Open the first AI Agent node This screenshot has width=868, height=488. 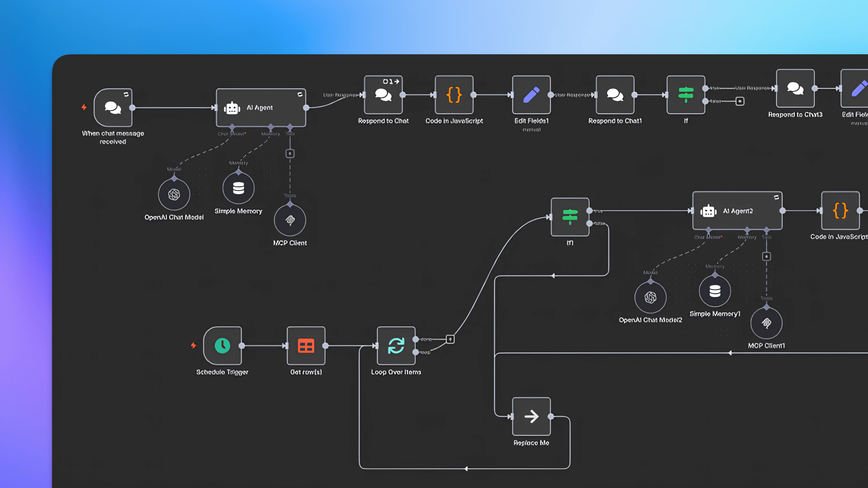(261, 108)
